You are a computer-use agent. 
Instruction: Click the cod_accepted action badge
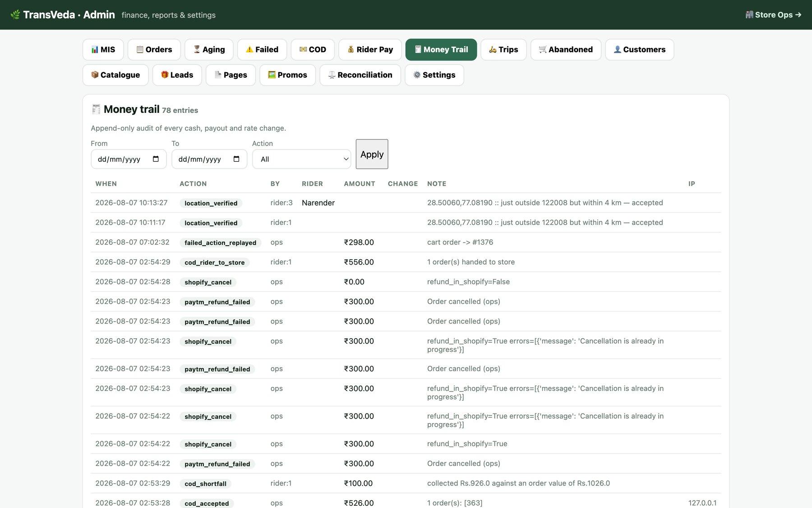click(x=207, y=503)
